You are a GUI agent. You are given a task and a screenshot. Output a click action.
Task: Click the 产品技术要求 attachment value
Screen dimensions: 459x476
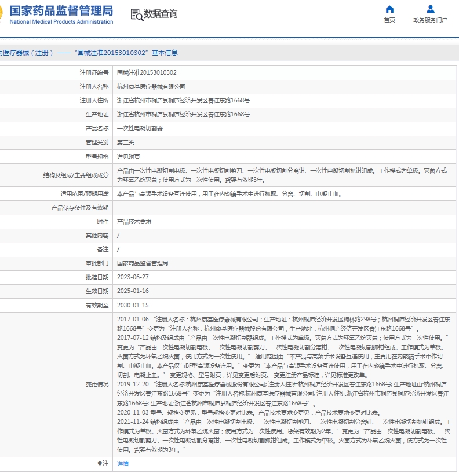[134, 222]
